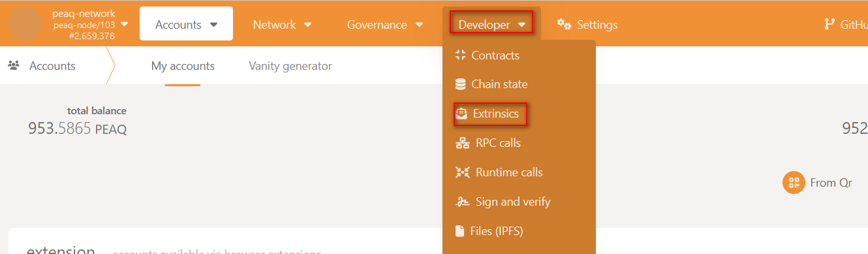The width and height of the screenshot is (868, 254).
Task: Collapse the Developer dropdown menu
Action: (491, 25)
